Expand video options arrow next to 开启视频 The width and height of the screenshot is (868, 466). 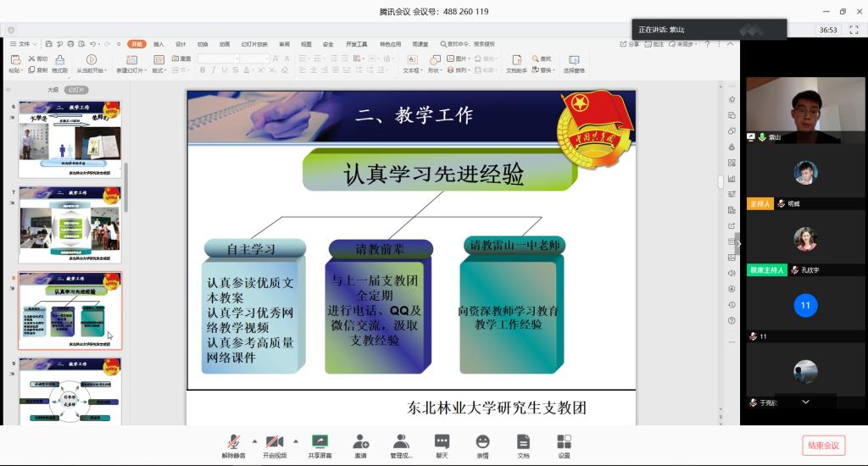pos(295,441)
